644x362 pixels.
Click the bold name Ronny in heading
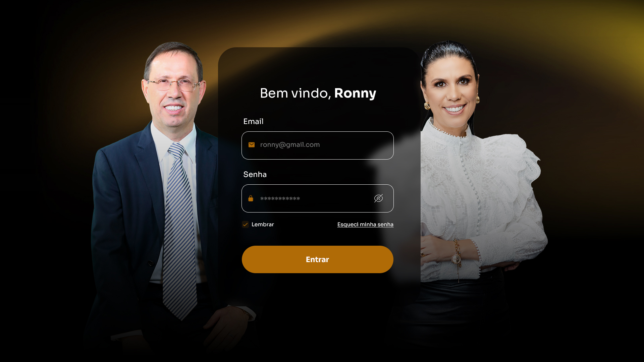[x=355, y=94]
